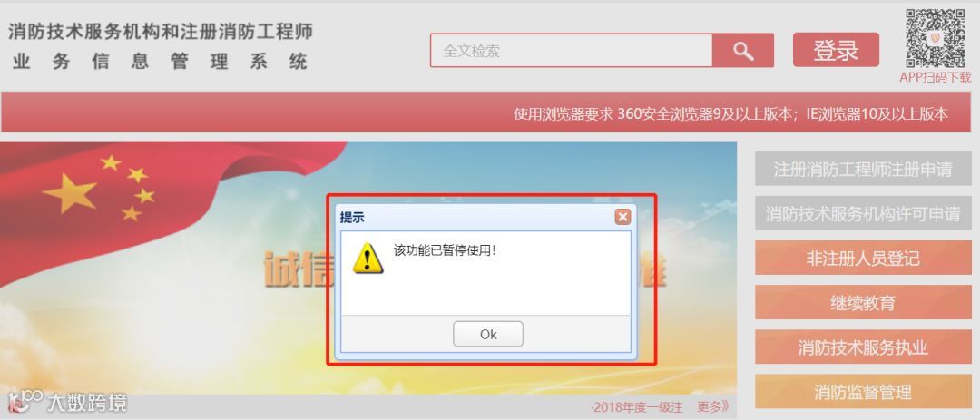The image size is (980, 420).
Task: Open 注册消防工程师注册申请 entry
Action: coord(863,169)
